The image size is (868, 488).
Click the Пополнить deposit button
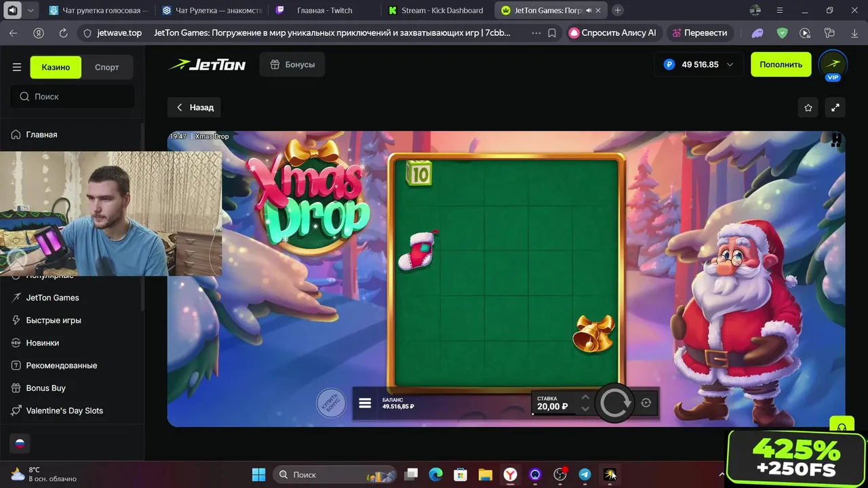click(781, 64)
